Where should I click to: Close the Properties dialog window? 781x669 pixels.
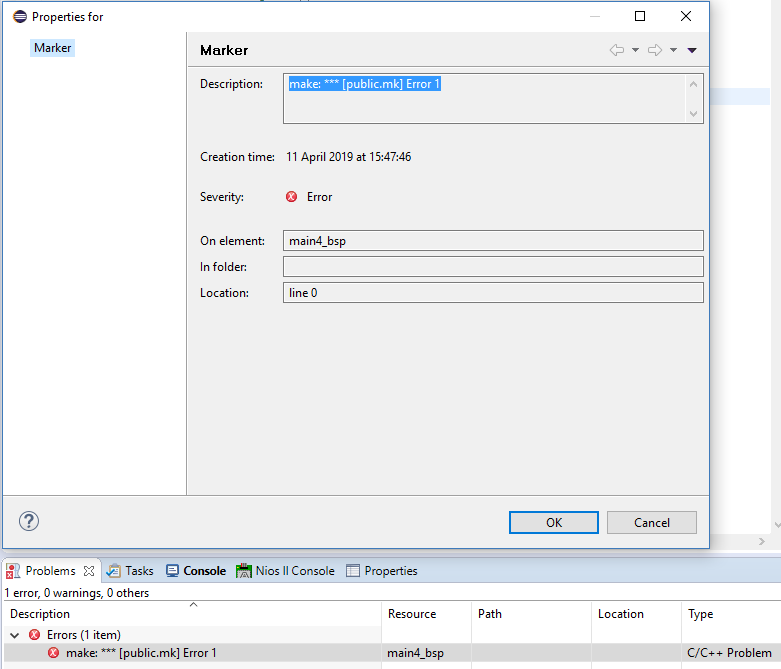[686, 16]
